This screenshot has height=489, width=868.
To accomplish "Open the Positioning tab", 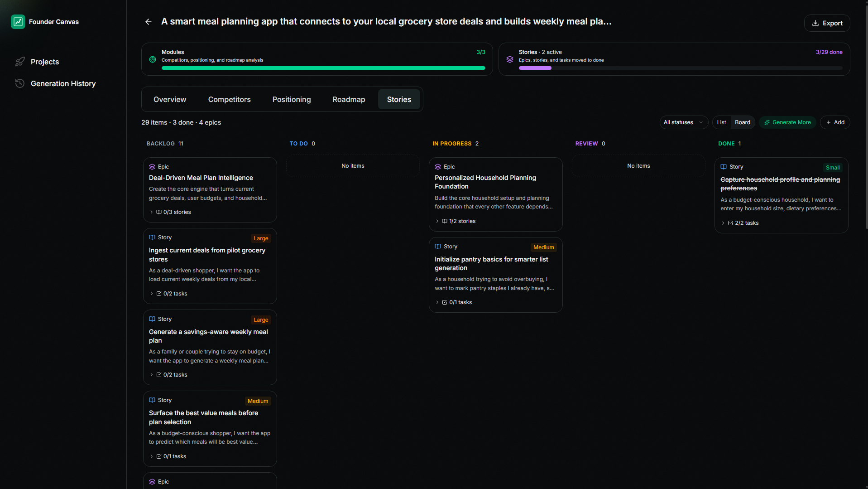I will pos(292,99).
